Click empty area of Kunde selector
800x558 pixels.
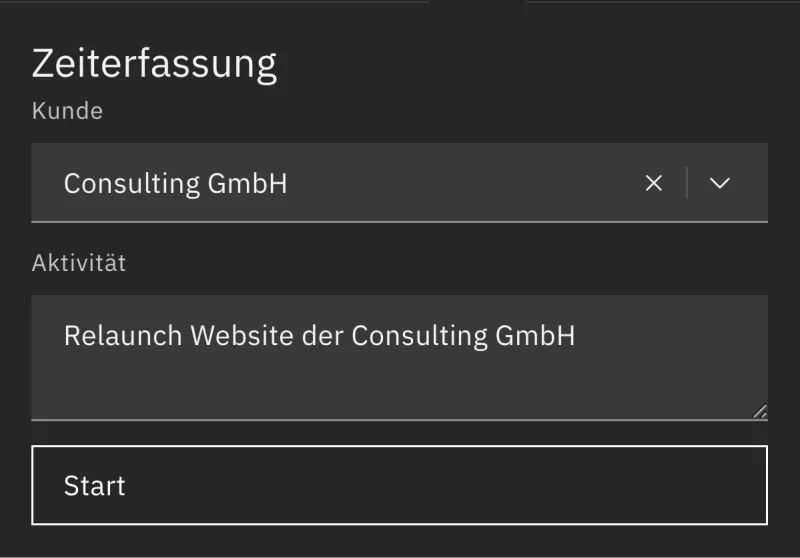pos(460,183)
